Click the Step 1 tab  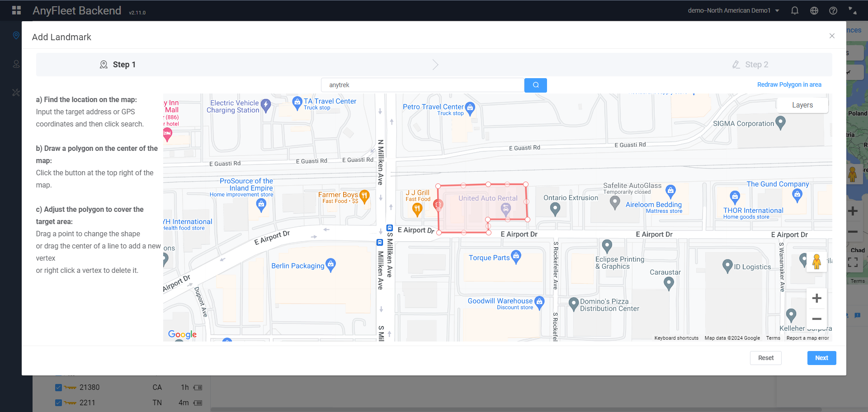pyautogui.click(x=118, y=65)
